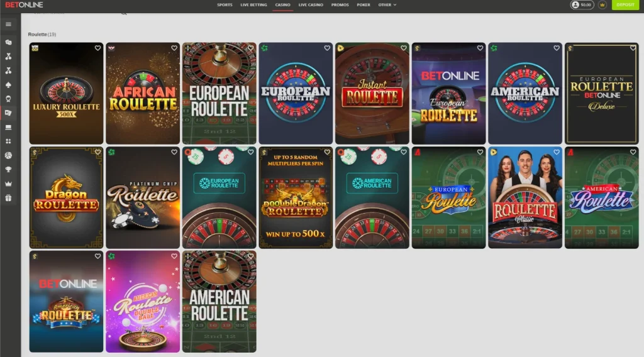
Task: Open Instant Roulette game thumbnail
Action: coord(372,94)
